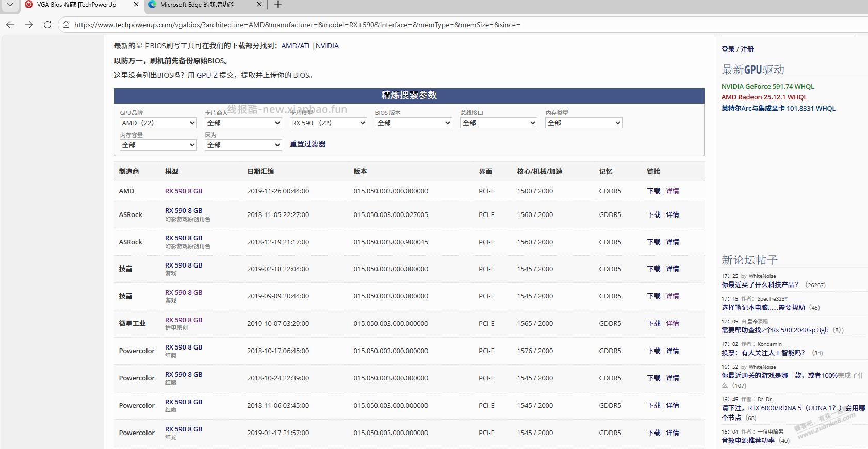Click the 核心/机械/加速 column header

tap(539, 171)
